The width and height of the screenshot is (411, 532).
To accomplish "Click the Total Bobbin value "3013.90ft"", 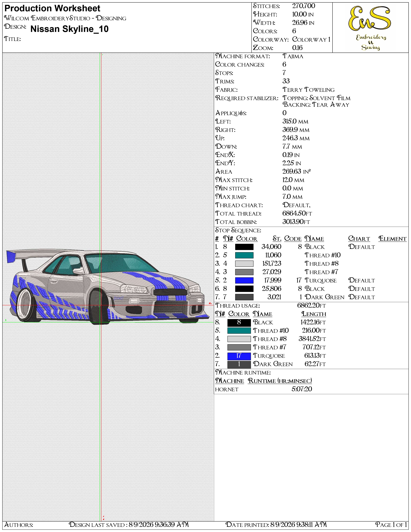I will [296, 222].
